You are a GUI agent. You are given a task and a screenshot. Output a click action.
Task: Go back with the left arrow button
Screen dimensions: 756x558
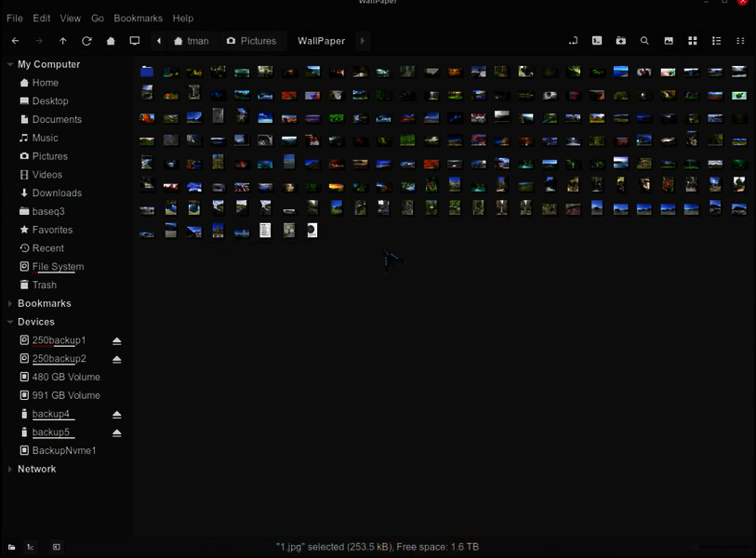[x=16, y=41]
